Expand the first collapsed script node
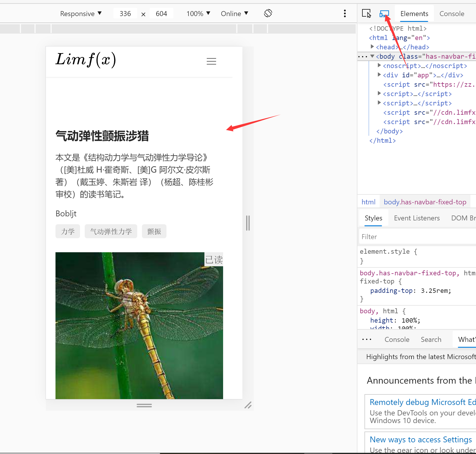Viewport: 476px width, 454px height. 379,93
